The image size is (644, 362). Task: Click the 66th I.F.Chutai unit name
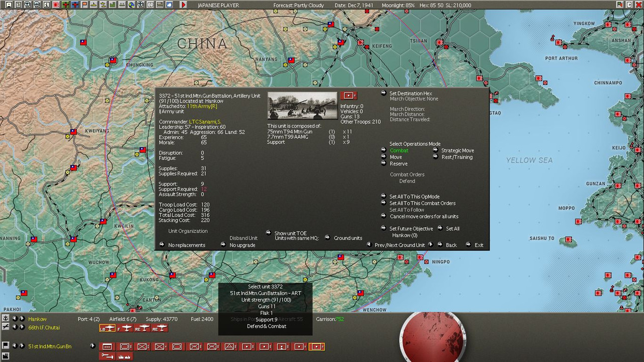click(44, 327)
